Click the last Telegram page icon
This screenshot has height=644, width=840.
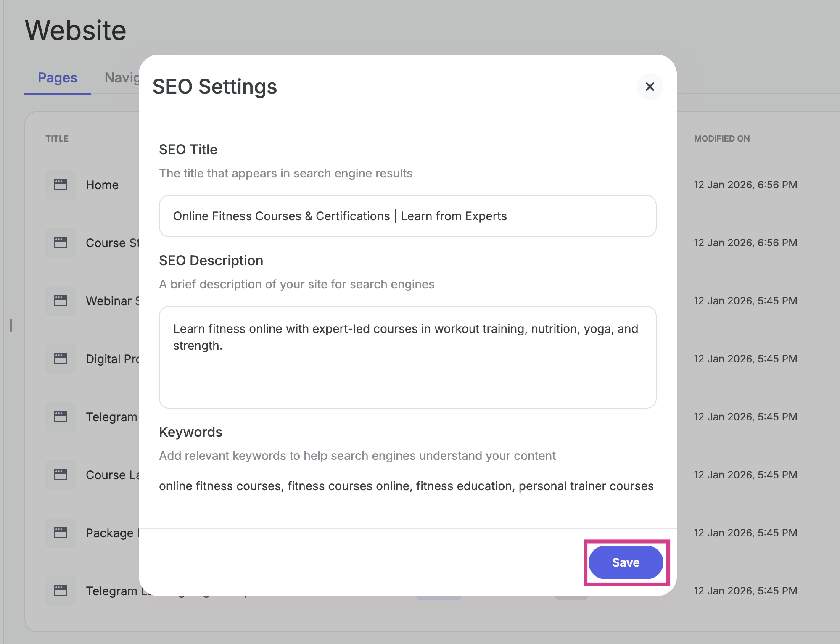pos(61,591)
